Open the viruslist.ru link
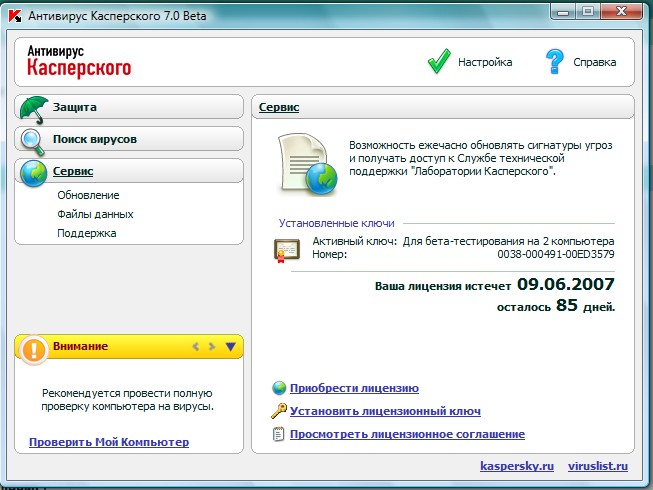Screen dimensions: 653x490 [x=598, y=466]
